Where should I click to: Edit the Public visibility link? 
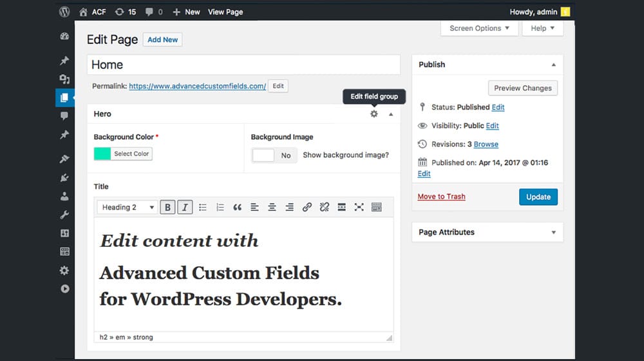[493, 126]
